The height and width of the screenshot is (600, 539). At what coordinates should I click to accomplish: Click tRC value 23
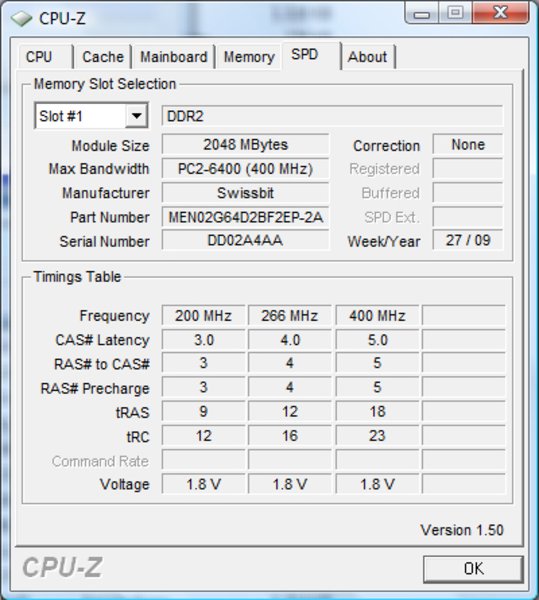pyautogui.click(x=377, y=435)
